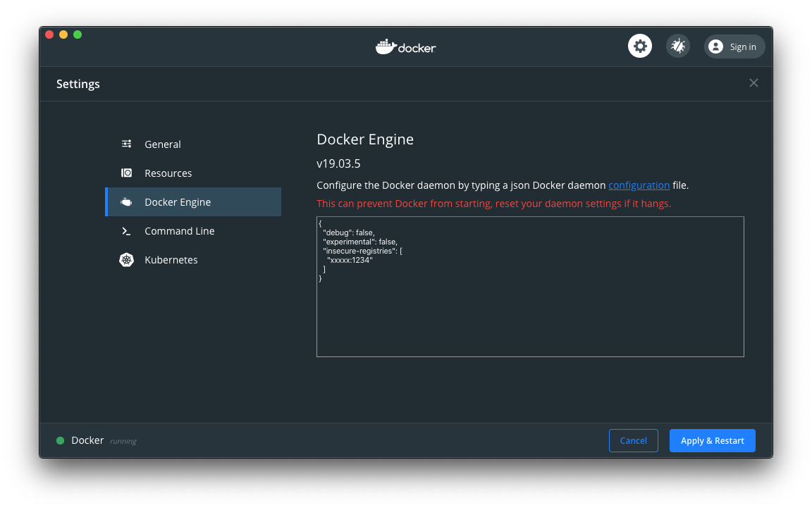Click the Sign in button
This screenshot has width=812, height=510.
pyautogui.click(x=734, y=46)
